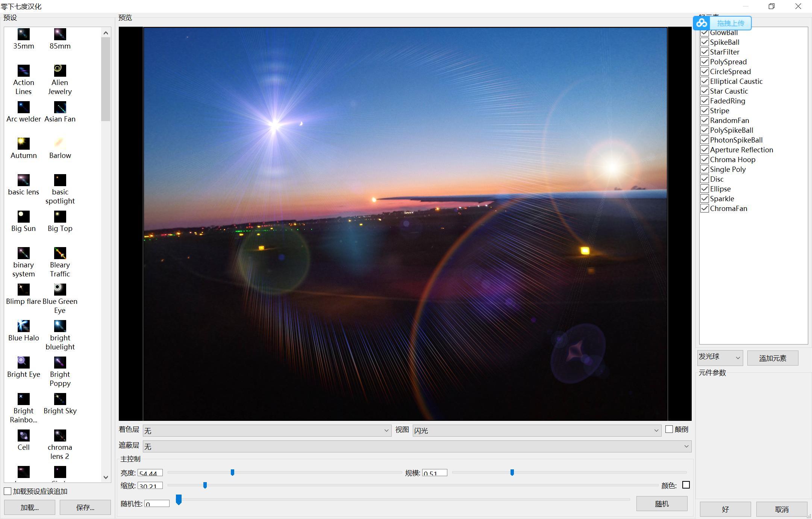
Task: Click the 亮度 brightness slider handle
Action: (232, 472)
